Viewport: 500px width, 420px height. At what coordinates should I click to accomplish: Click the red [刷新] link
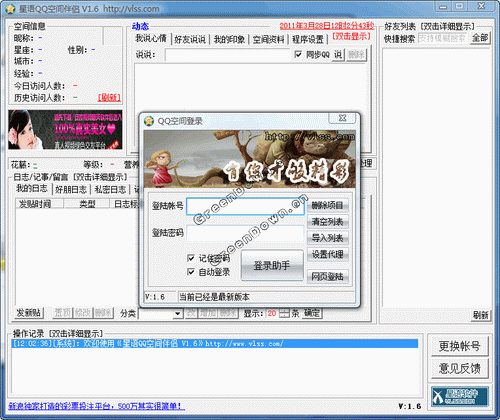coord(109,98)
